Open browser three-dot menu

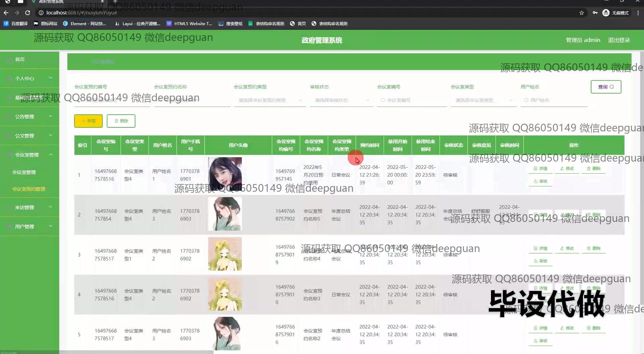point(638,13)
